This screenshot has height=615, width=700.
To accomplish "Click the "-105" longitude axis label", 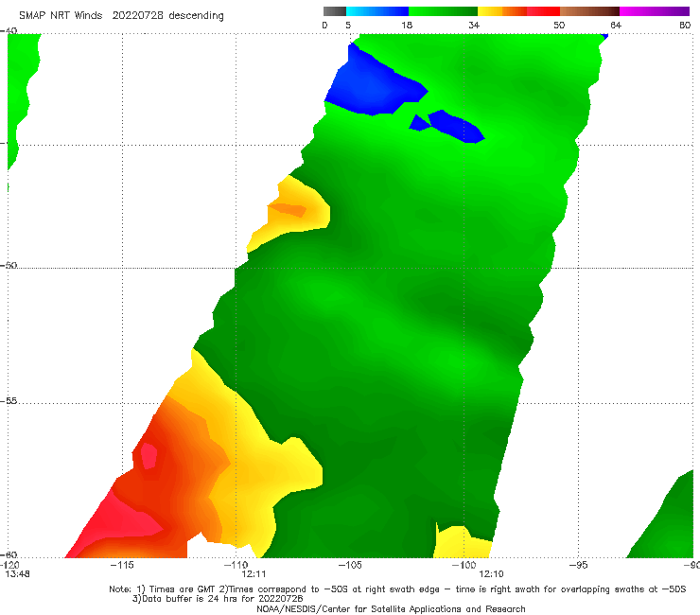I will click(350, 565).
